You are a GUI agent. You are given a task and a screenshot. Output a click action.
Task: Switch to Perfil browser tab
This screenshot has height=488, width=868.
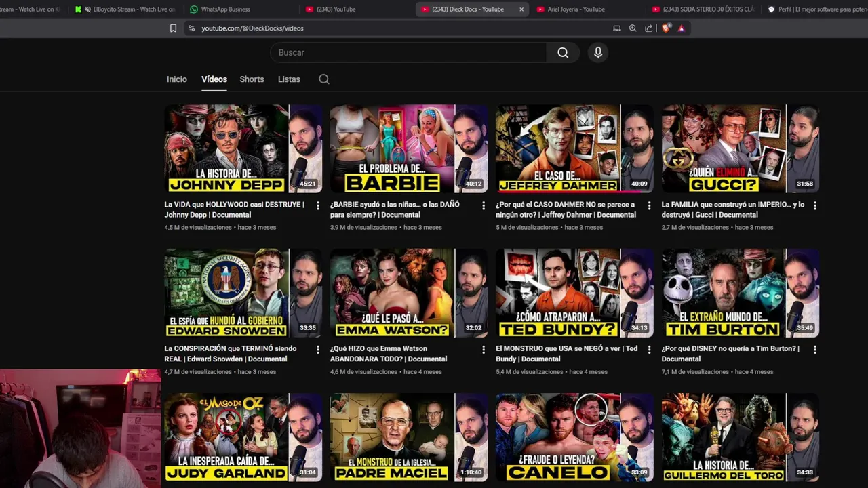click(816, 9)
